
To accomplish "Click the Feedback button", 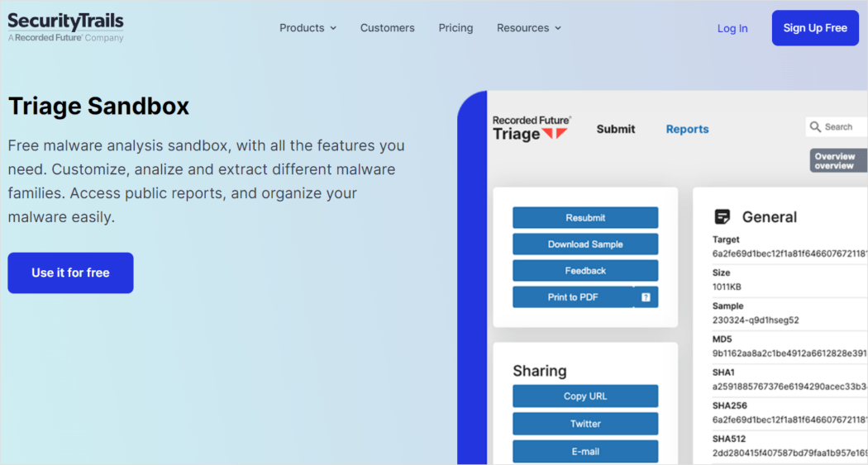I will coord(585,271).
